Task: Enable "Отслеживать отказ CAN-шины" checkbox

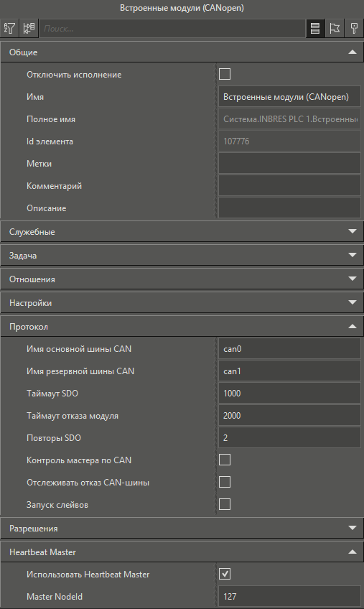Action: (x=225, y=482)
